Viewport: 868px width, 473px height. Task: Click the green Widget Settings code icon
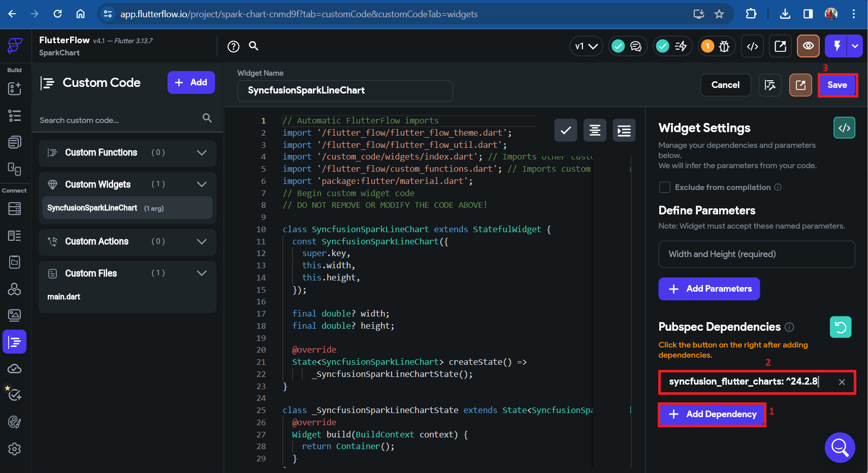tap(844, 128)
